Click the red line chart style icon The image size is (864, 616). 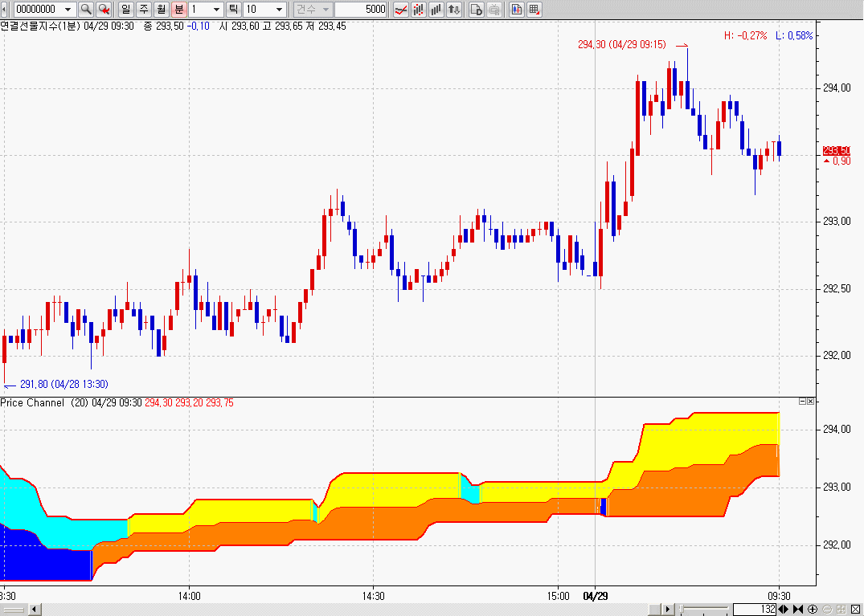pyautogui.click(x=401, y=10)
